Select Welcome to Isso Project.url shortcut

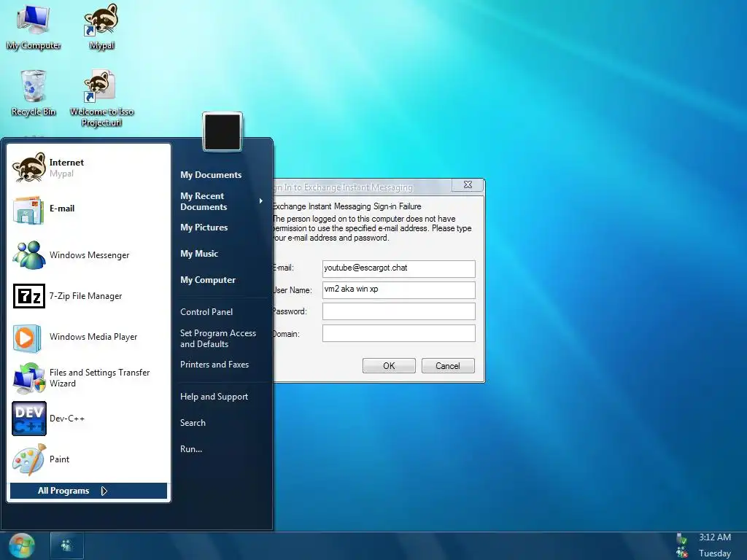point(101,98)
